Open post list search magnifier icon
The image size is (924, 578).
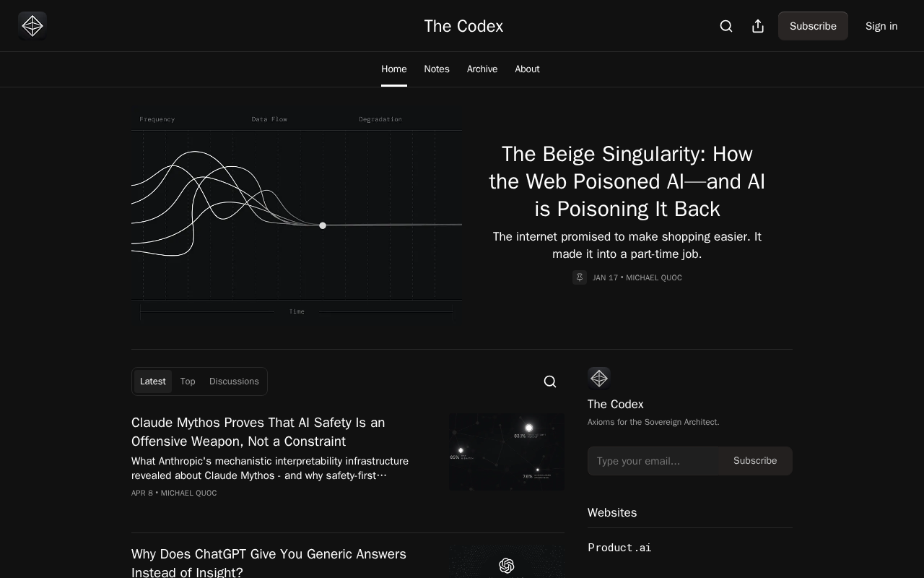[x=550, y=381]
